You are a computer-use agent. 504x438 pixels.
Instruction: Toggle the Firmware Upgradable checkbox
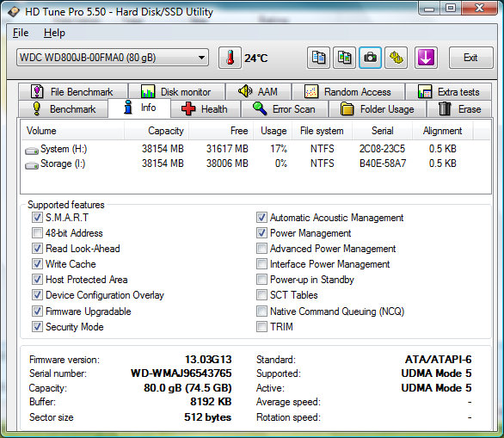[37, 311]
